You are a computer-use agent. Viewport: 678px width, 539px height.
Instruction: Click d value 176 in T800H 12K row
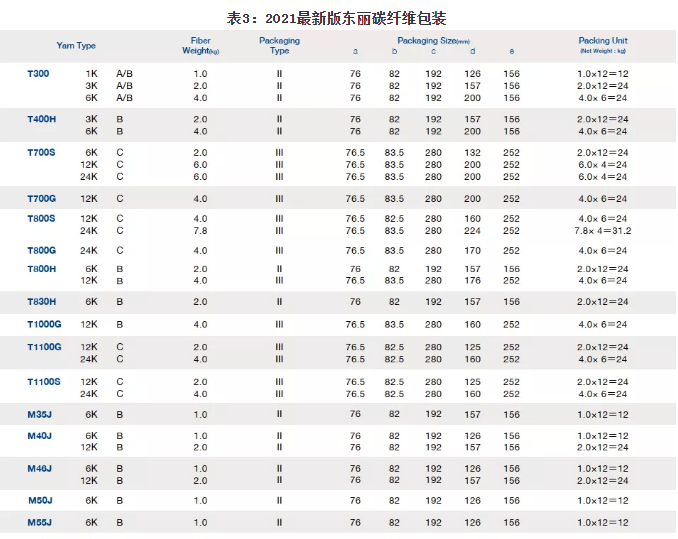point(472,281)
